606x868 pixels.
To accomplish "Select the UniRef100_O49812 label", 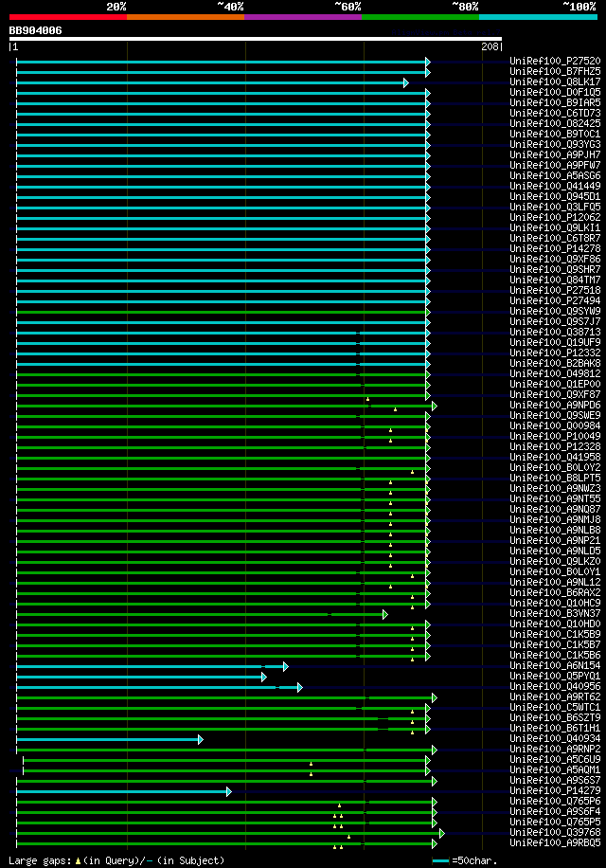I will coord(555,373).
